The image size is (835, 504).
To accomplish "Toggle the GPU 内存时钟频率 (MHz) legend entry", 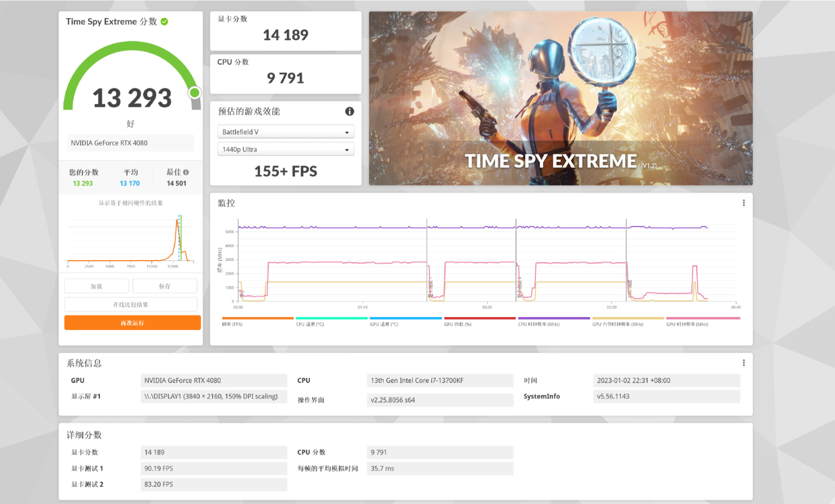I will click(628, 322).
